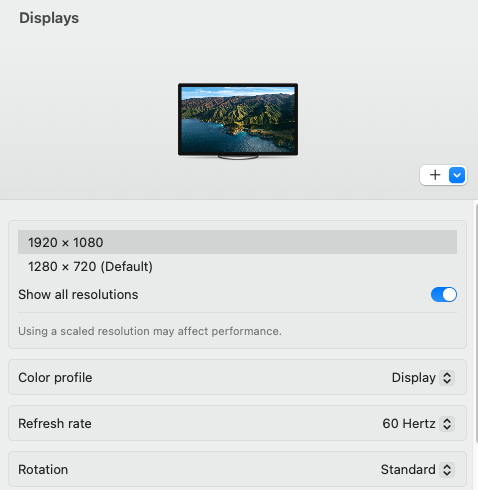Open the blue chevron dropdown beside plus
Screen dimensions: 478x490
coord(457,175)
